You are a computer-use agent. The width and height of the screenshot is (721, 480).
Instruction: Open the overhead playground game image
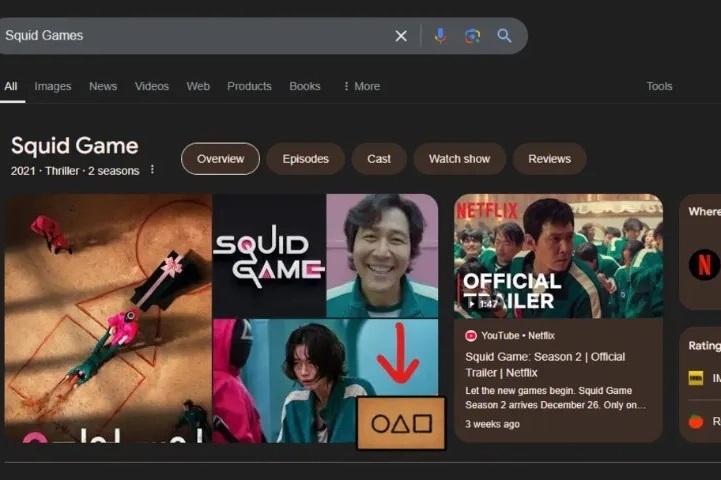click(109, 318)
